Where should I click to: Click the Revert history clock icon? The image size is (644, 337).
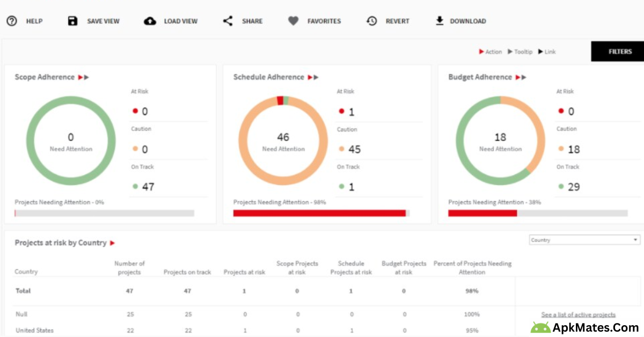point(372,21)
